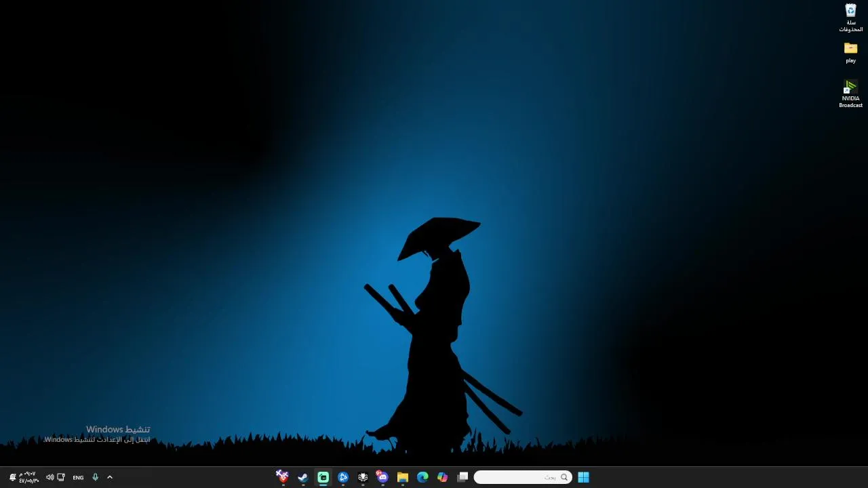Open network settings tray icon
The height and width of the screenshot is (488, 868).
tap(61, 477)
